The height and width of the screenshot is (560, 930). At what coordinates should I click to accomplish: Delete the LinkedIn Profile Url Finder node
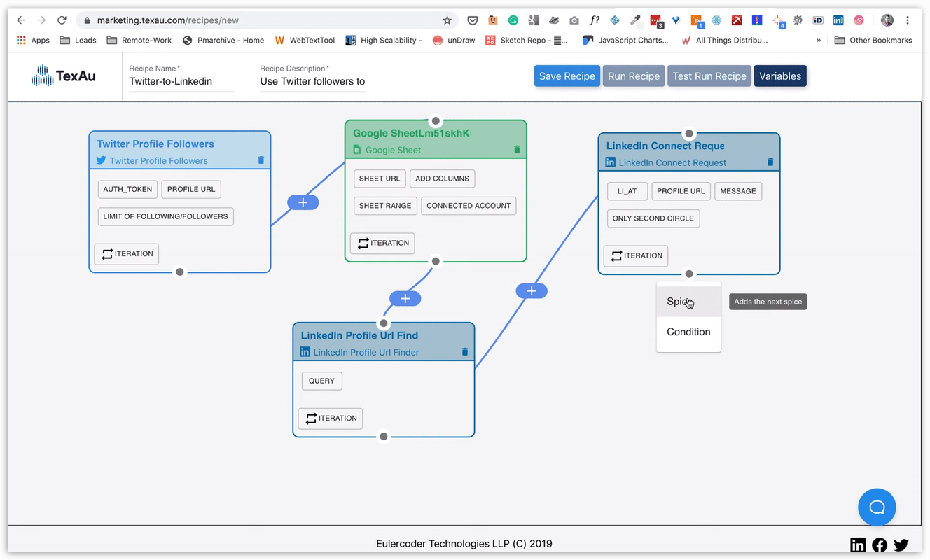coord(465,352)
